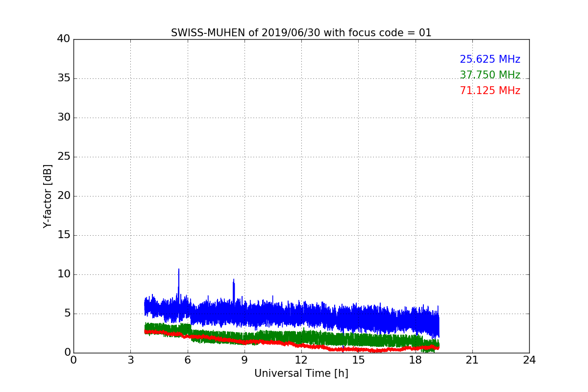Image resolution: width=588 pixels, height=392 pixels.
Task: Click the x-axis tick label 21
Action: [x=472, y=360]
